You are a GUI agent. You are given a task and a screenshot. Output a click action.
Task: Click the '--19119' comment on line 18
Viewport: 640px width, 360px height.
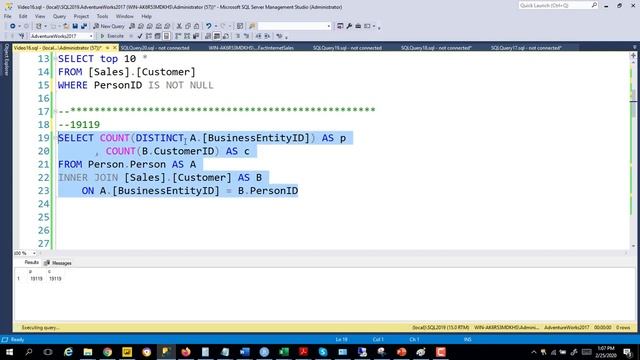click(x=79, y=125)
